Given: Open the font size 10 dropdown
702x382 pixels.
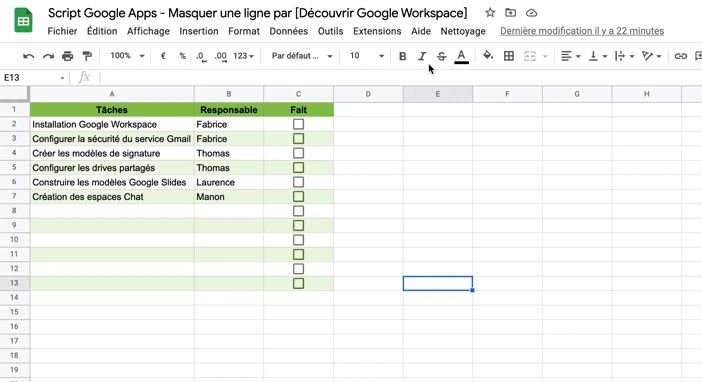Looking at the screenshot, I should tap(367, 56).
